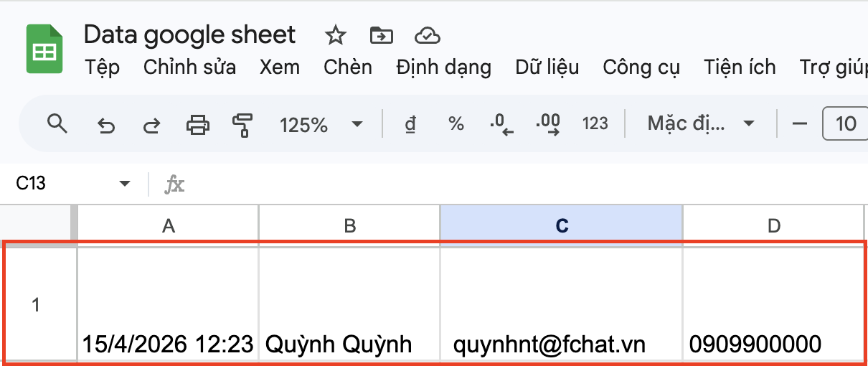Check the cloud save status icon

click(x=427, y=35)
